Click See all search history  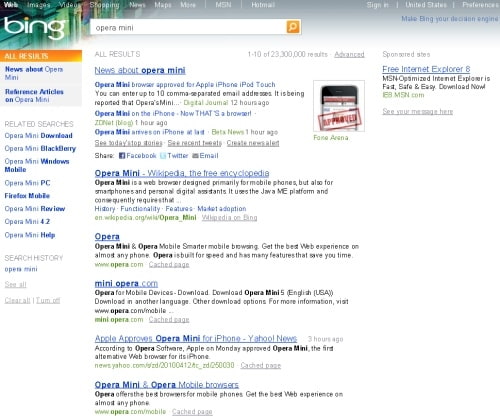coord(15,285)
